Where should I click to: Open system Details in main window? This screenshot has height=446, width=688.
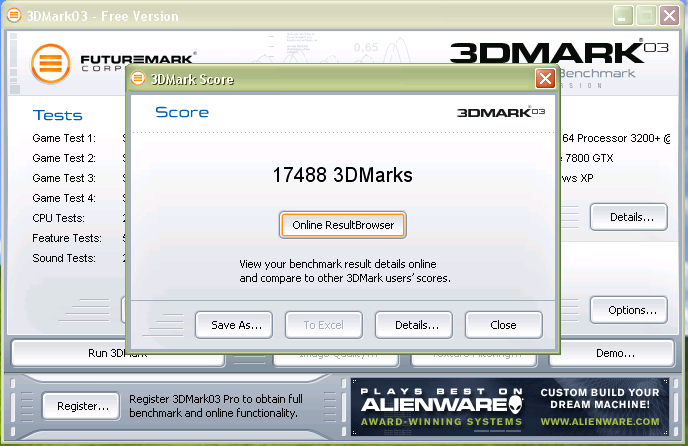(629, 217)
